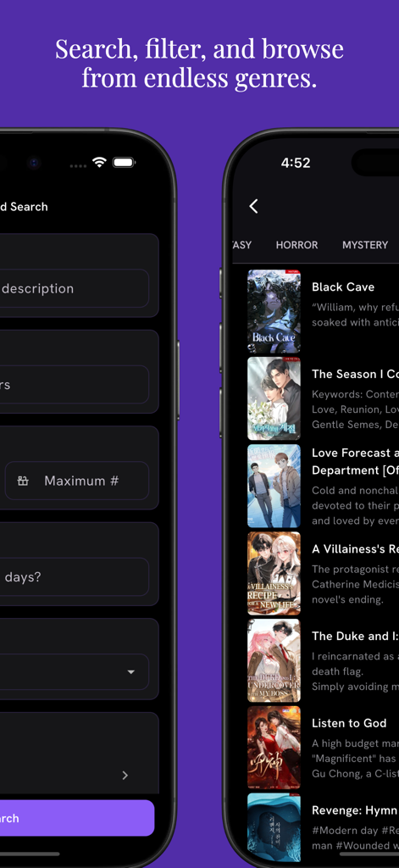Viewport: 399px width, 868px height.
Task: Tap the days? input field
Action: point(75,576)
